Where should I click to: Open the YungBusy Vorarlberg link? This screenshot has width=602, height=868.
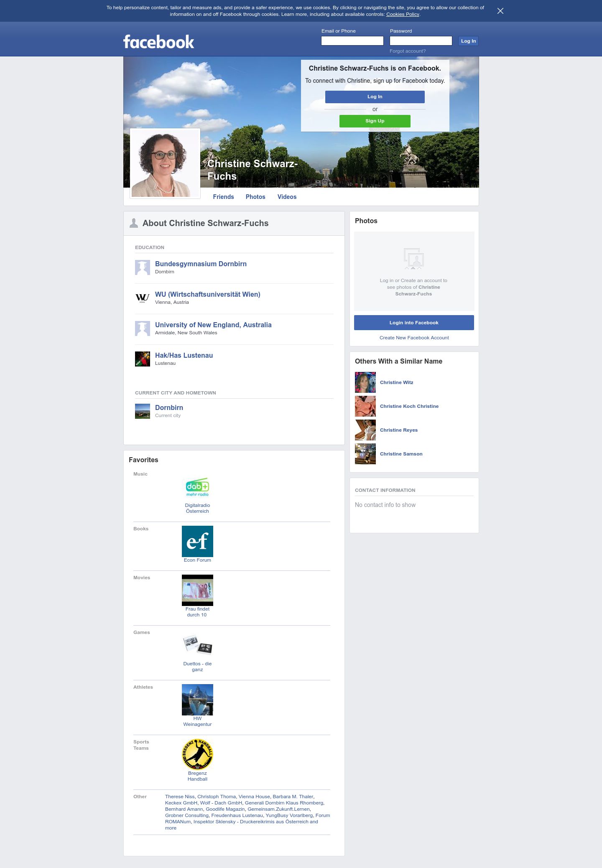tap(289, 815)
